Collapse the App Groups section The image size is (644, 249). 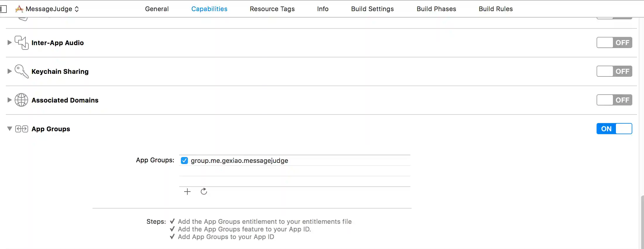click(x=9, y=129)
